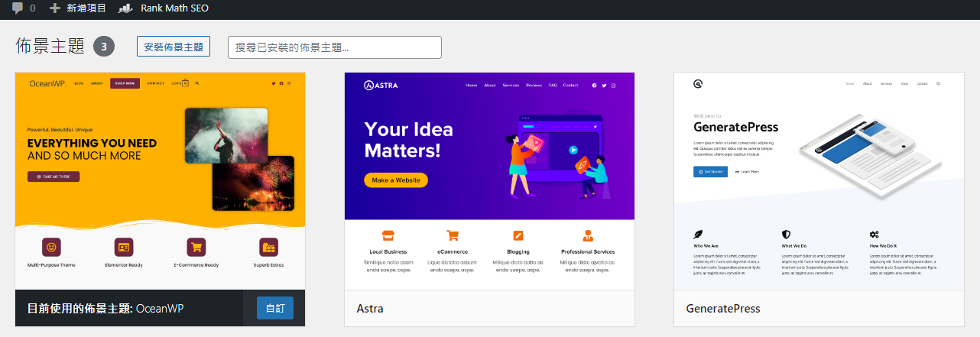This screenshot has height=337, width=980.
Task: Click the 自訂 button for OceanWP
Action: pyautogui.click(x=275, y=308)
